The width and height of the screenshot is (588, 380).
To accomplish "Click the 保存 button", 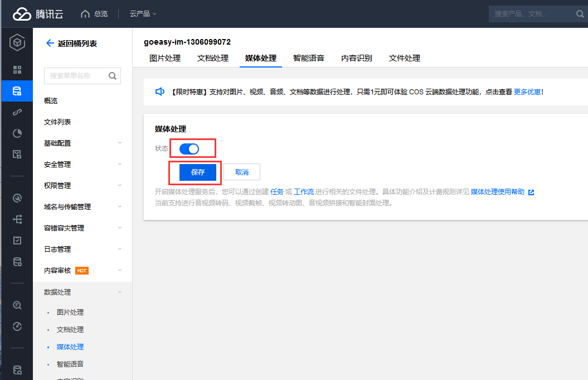I will 198,172.
